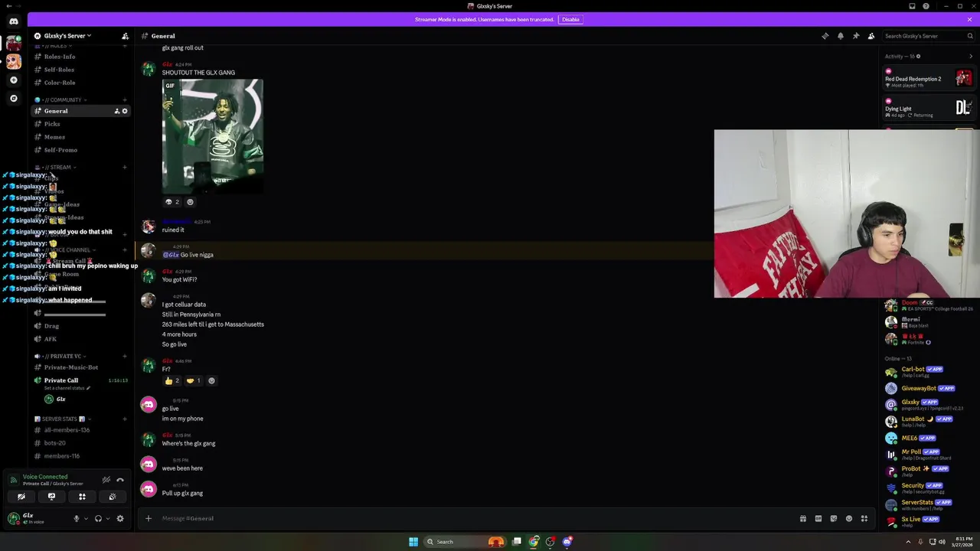
Task: Add channel to STREAM category
Action: (125, 167)
